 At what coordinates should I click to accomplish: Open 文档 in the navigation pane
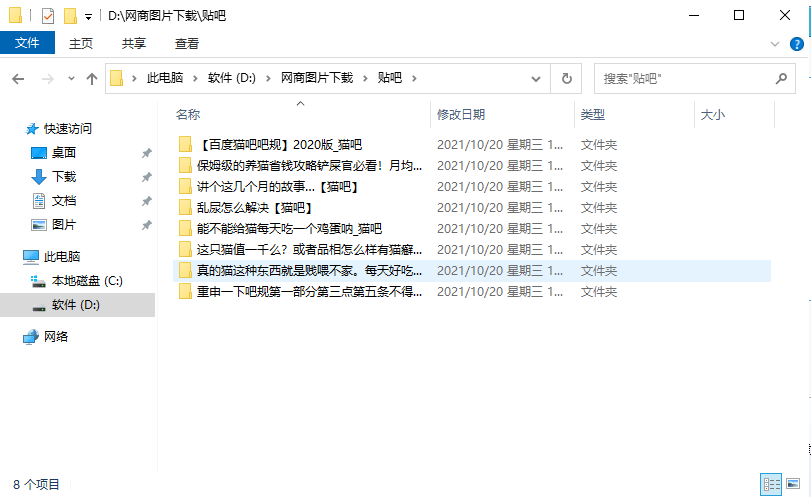pos(64,201)
